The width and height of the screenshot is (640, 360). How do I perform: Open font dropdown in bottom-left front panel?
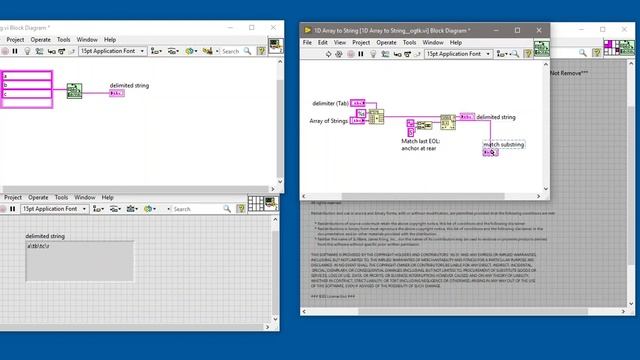54,209
